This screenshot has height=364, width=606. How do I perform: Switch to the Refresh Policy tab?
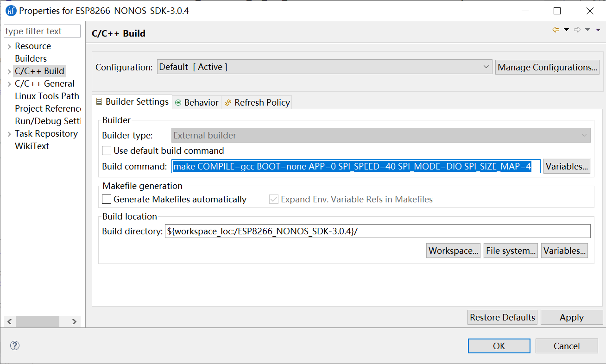[257, 102]
